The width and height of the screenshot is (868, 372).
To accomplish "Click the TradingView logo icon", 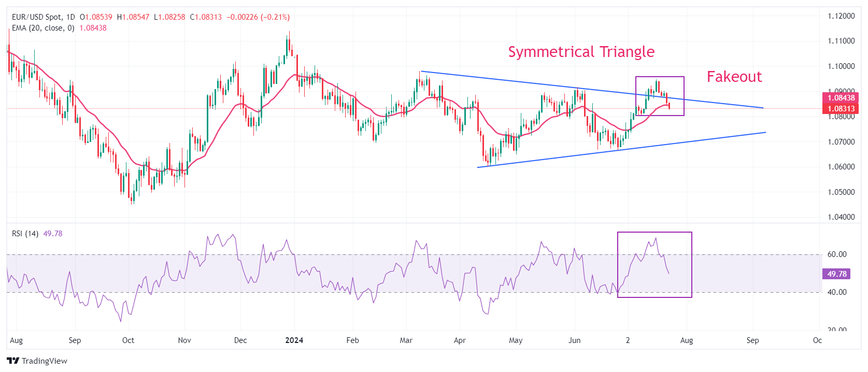I will click(13, 361).
